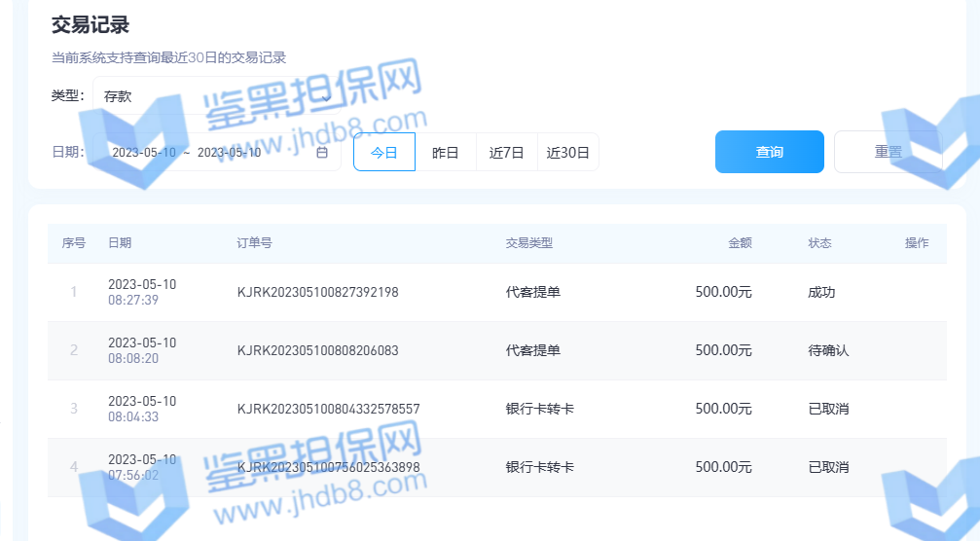Select order number KJRK202305100827392198

point(317,292)
